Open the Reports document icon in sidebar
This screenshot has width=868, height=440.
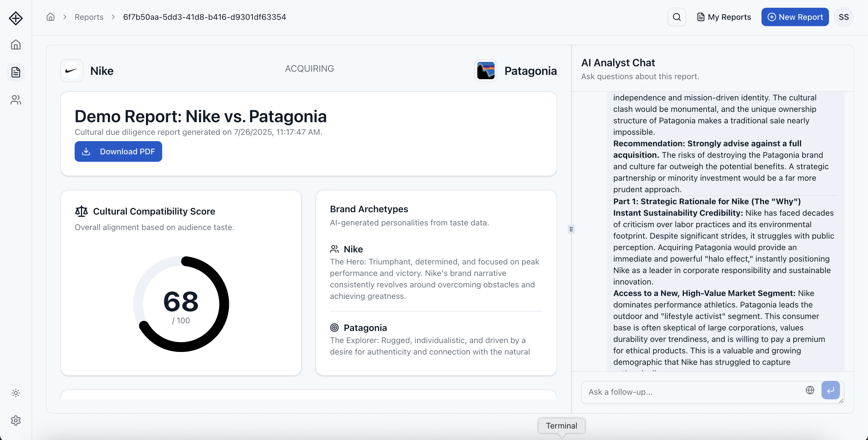(x=16, y=72)
